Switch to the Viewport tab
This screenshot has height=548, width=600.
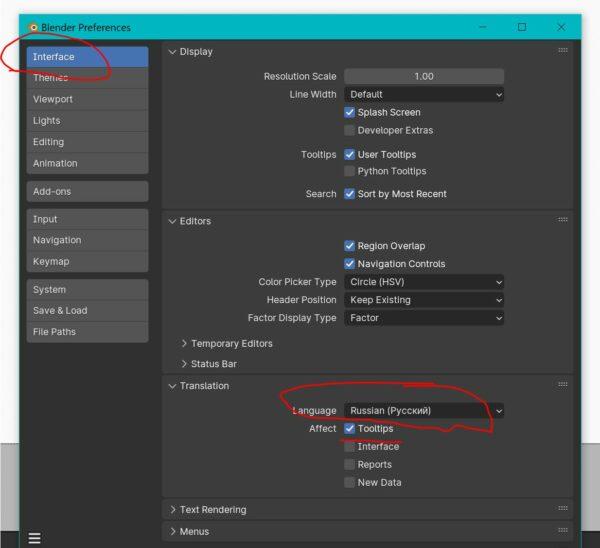88,99
